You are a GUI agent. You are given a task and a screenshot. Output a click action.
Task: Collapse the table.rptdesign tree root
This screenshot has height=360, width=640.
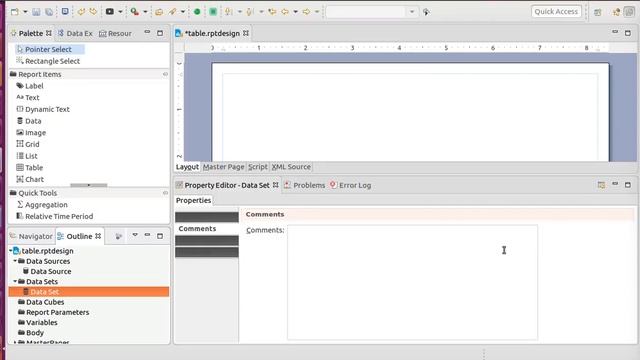click(x=11, y=251)
